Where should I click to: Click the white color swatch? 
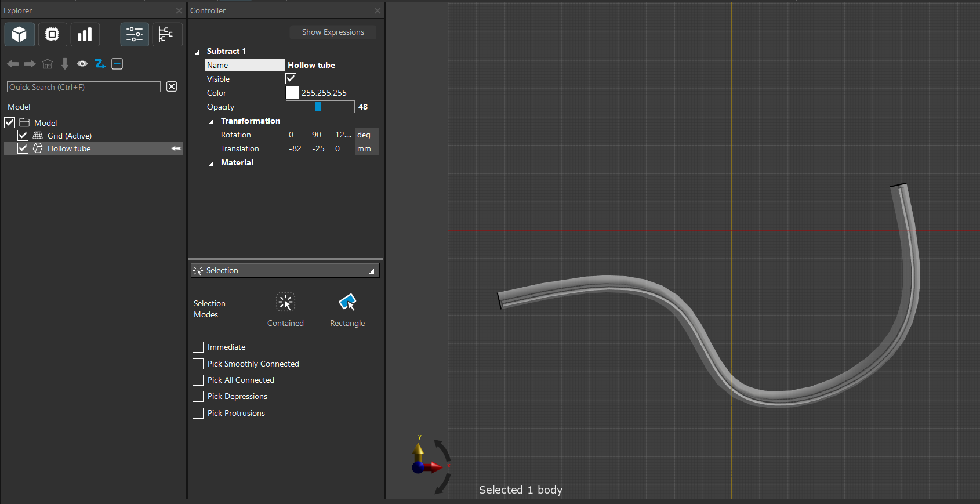[x=292, y=93]
